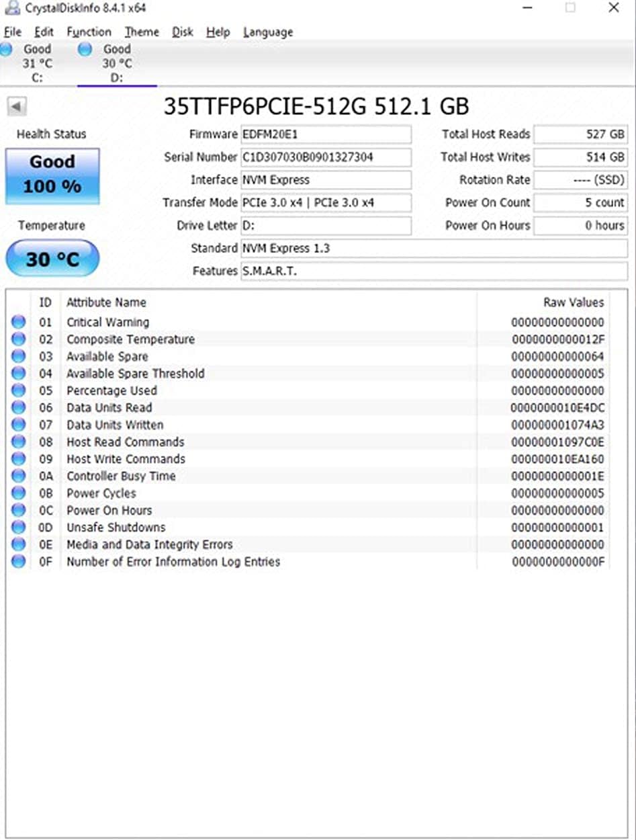Click the 30 °C temperature indicator
This screenshot has width=636, height=840.
(52, 258)
